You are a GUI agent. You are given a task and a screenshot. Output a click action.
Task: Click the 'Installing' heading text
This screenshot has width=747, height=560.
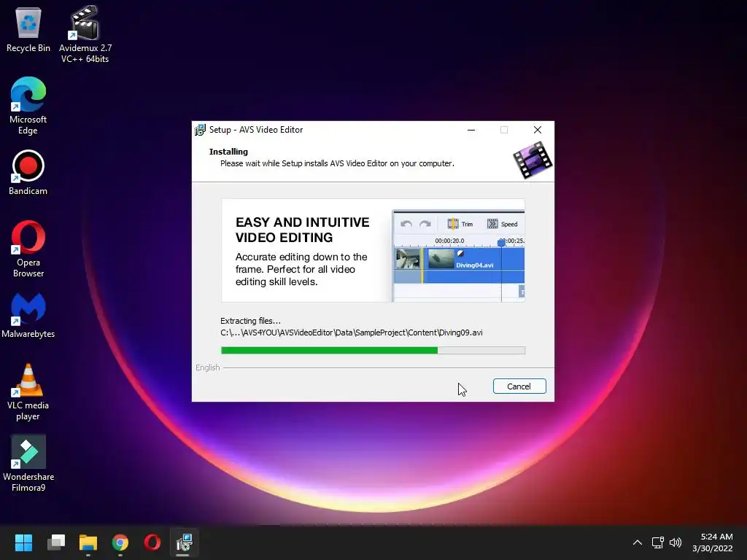click(228, 152)
